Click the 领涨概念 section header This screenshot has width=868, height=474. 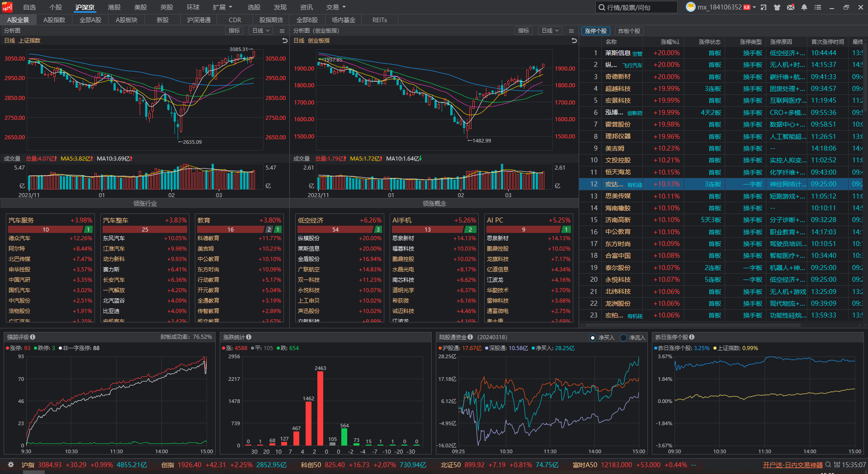click(x=434, y=204)
